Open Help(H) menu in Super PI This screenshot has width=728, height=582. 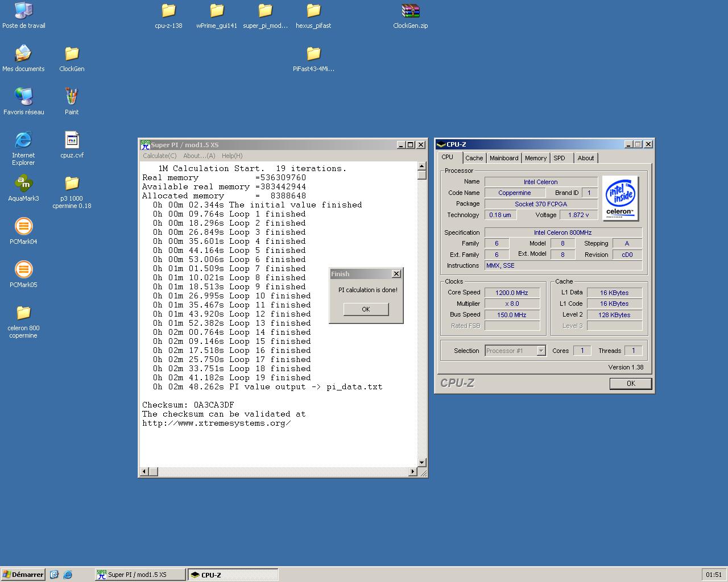pyautogui.click(x=232, y=156)
